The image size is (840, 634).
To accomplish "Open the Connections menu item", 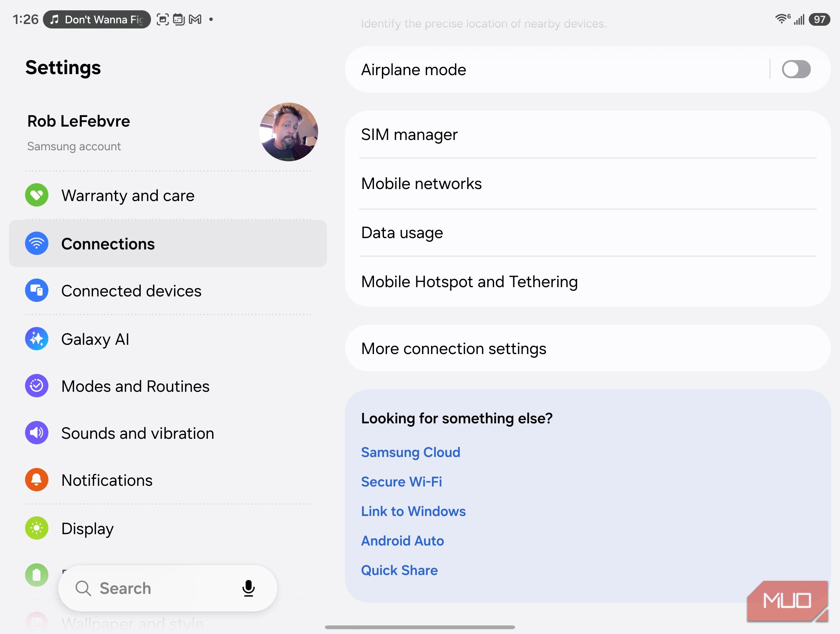I will pos(168,243).
